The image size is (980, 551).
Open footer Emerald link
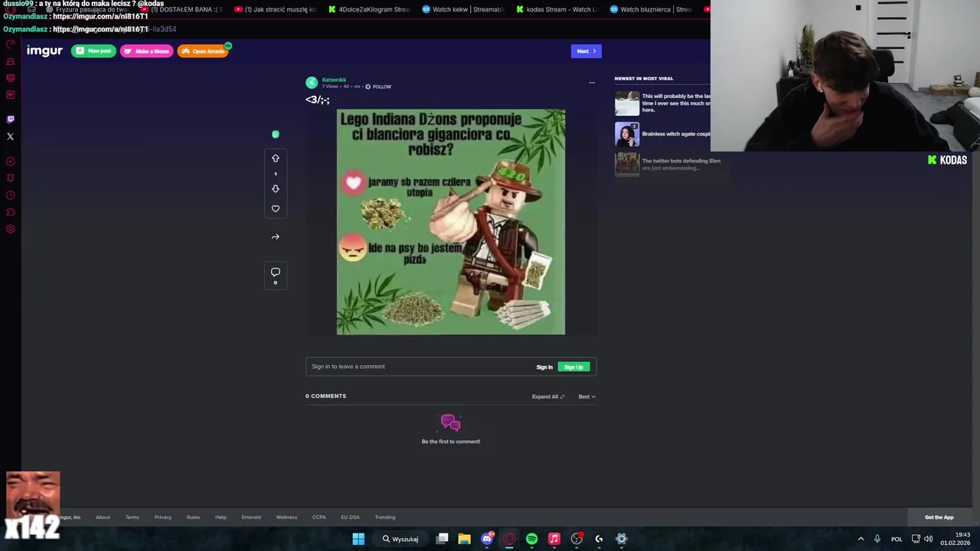[251, 517]
